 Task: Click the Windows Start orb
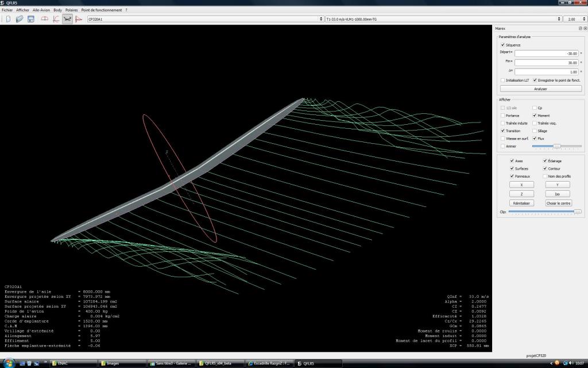(x=9, y=363)
